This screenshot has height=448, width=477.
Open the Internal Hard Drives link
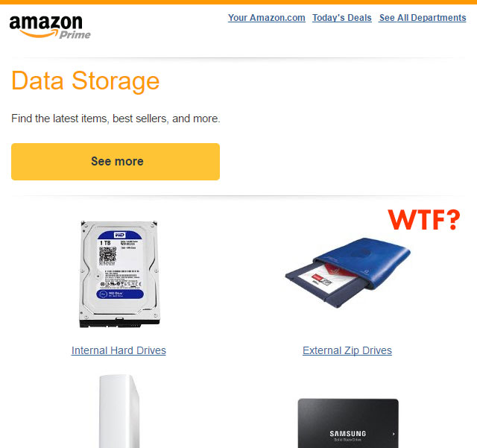pyautogui.click(x=119, y=350)
